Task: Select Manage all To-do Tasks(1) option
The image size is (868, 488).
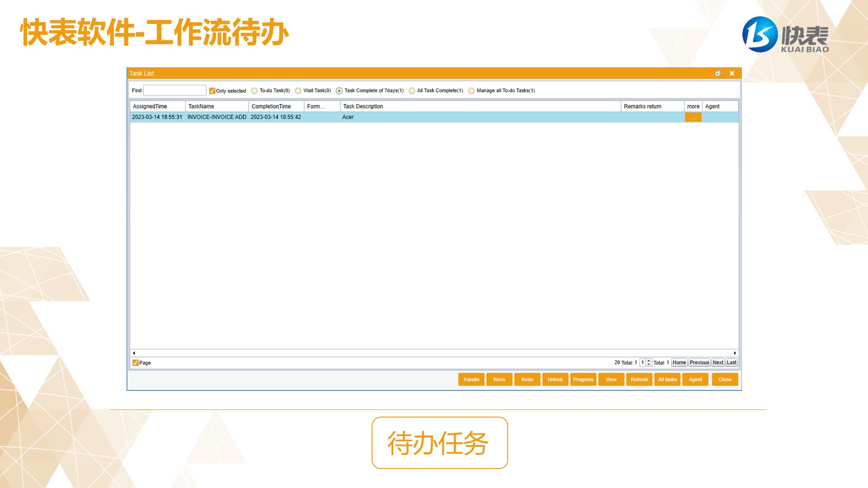Action: pos(472,91)
